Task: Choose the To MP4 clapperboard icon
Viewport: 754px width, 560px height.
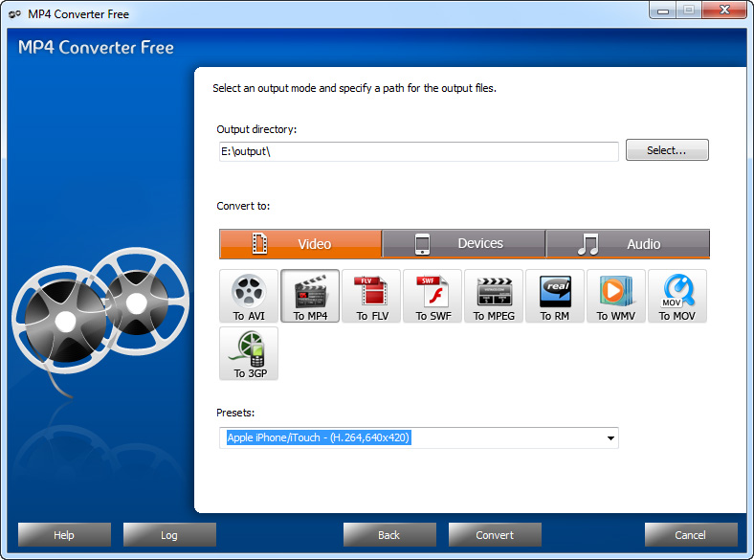Action: coord(310,296)
